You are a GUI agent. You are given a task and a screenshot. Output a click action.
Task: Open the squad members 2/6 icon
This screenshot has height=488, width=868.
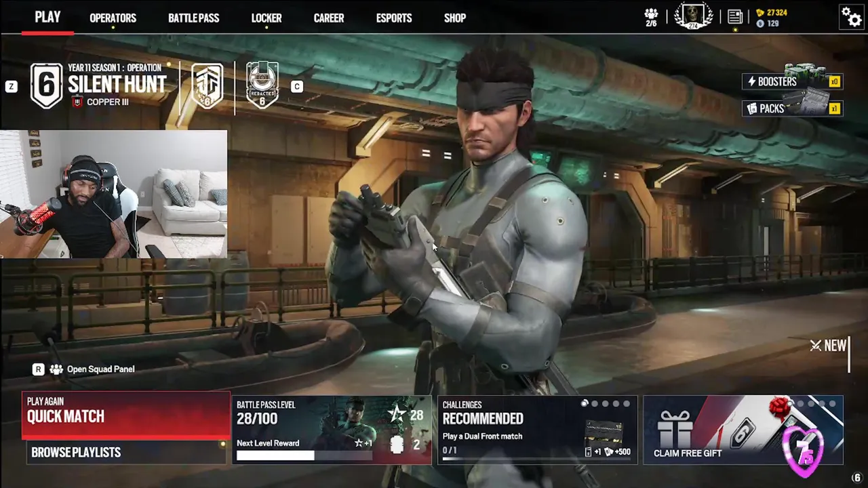click(x=651, y=17)
